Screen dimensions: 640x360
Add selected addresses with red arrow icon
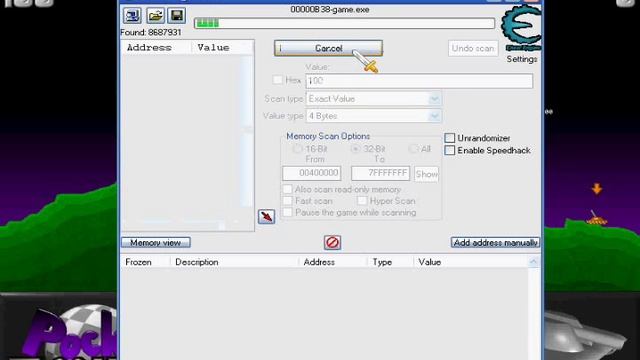[x=266, y=216]
